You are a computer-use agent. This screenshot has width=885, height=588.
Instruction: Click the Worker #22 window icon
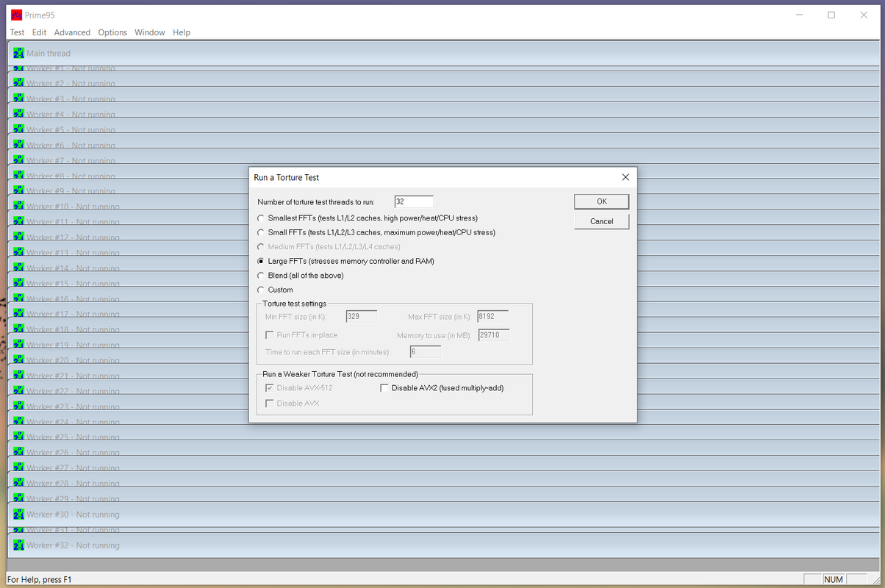pos(18,391)
